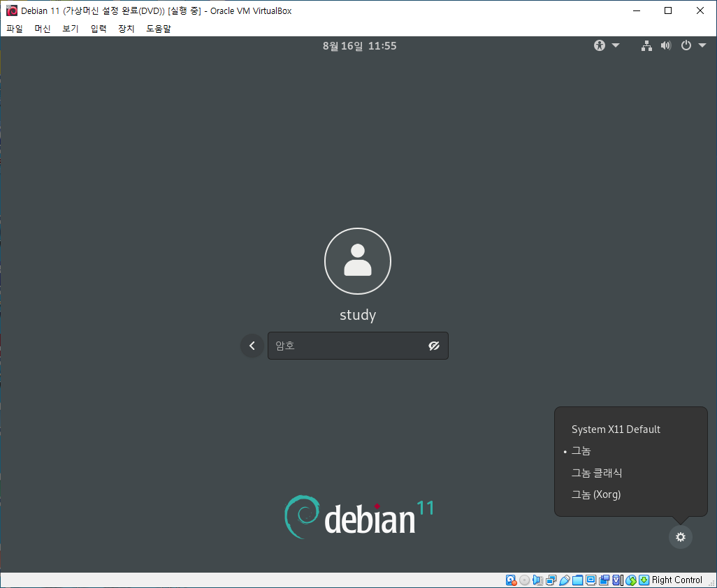This screenshot has width=717, height=588.
Task: Click the audio status icon in VirtualBox bar
Action: point(538,580)
